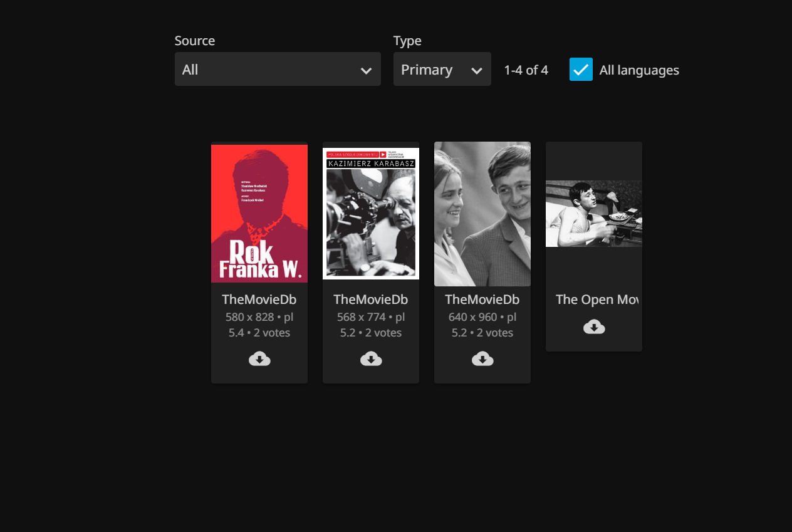Uncheck the All languages checkbox
Viewport: 792px width, 532px height.
581,70
